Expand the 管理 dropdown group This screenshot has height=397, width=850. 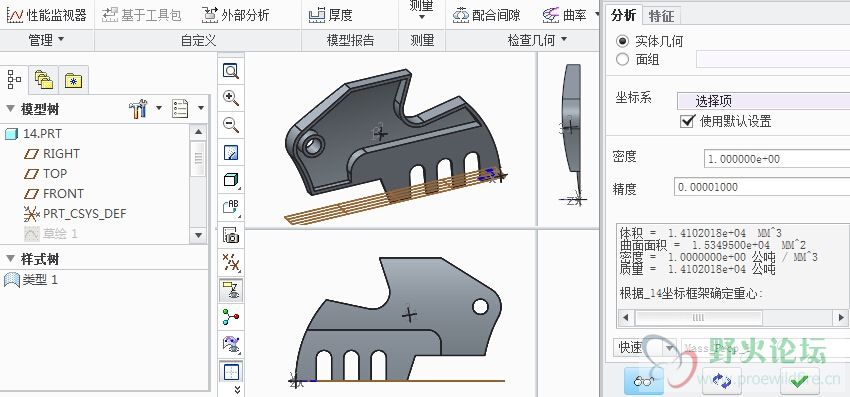click(x=46, y=40)
